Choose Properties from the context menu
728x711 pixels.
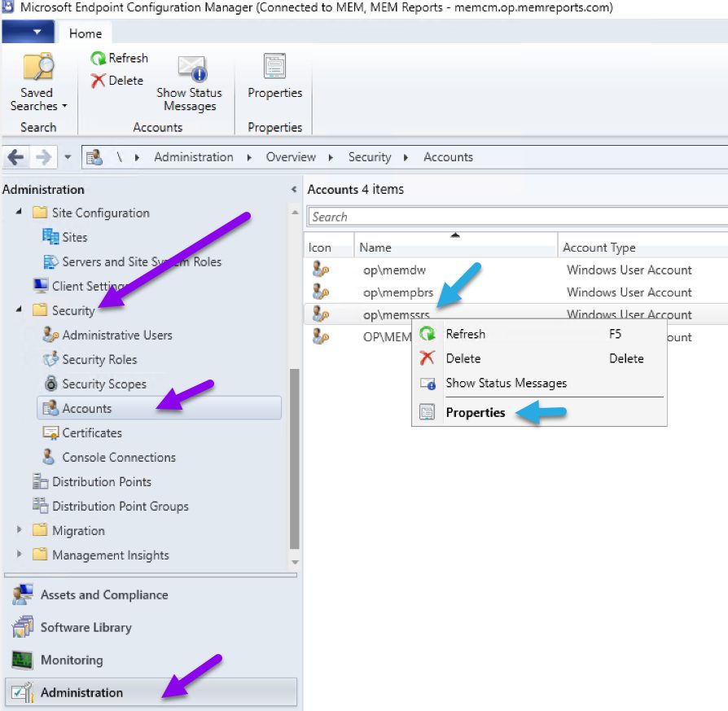click(x=540, y=412)
